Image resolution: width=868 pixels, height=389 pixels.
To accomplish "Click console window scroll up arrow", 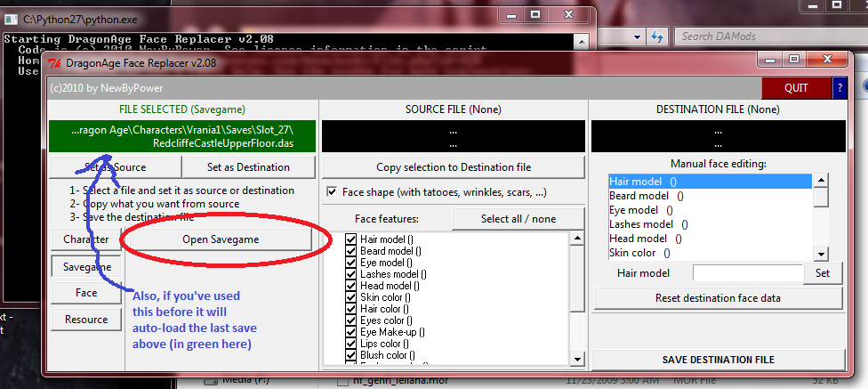I will pyautogui.click(x=582, y=40).
